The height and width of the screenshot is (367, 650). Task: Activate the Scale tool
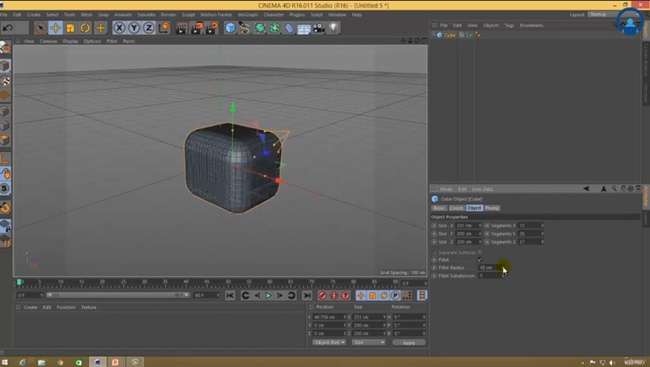70,28
